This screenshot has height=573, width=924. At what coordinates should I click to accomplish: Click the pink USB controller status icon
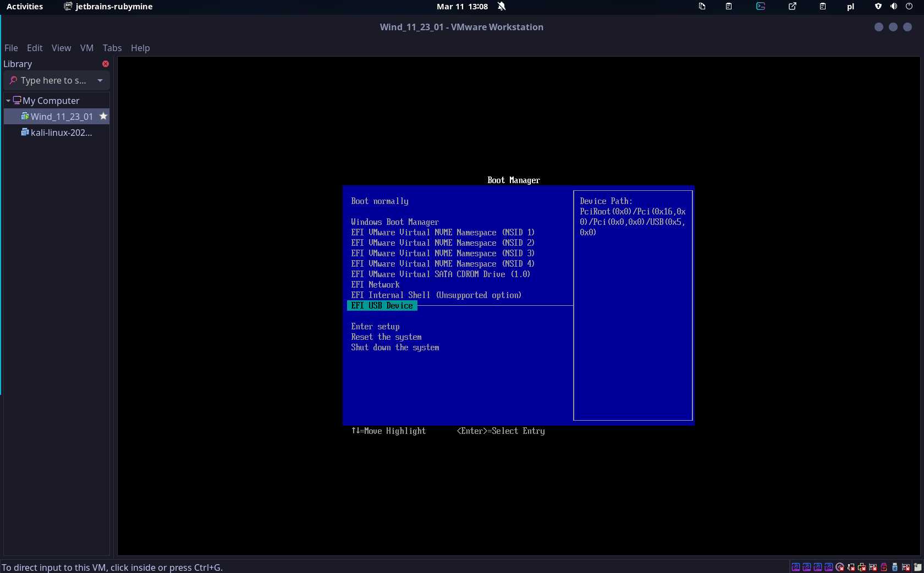pyautogui.click(x=884, y=567)
